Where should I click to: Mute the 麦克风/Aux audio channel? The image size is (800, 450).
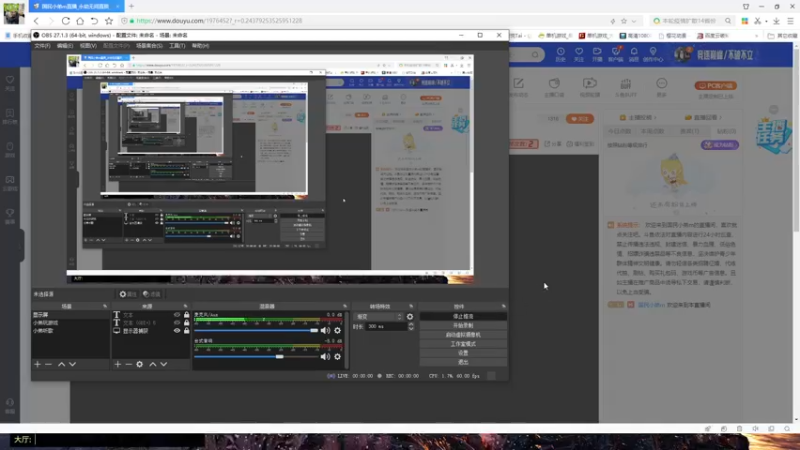click(x=325, y=331)
